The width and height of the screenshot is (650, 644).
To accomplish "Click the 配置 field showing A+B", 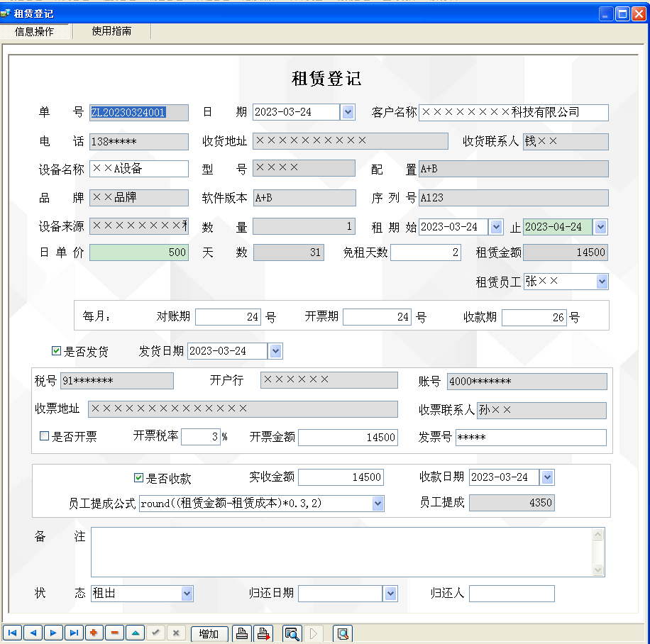I will click(x=514, y=169).
